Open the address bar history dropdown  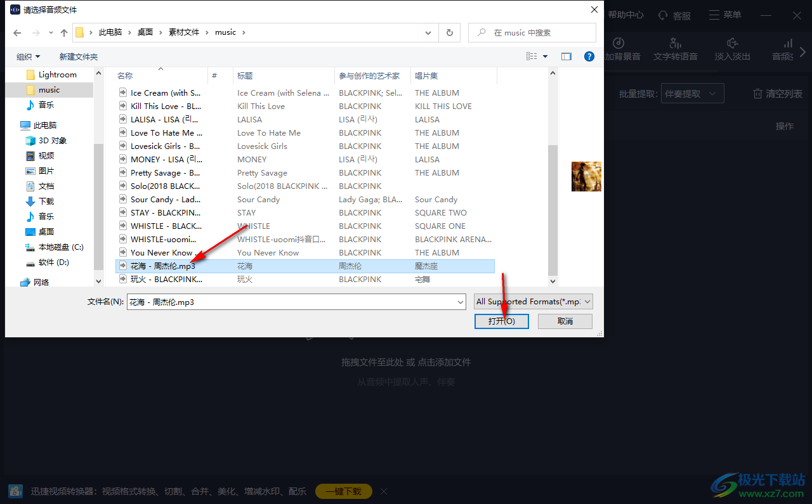point(428,32)
